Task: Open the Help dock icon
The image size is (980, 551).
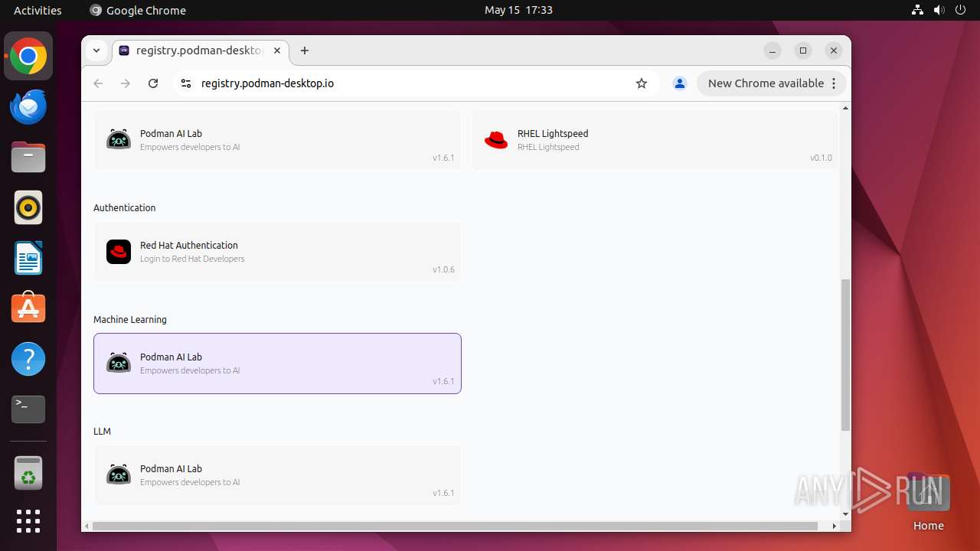Action: tap(28, 359)
